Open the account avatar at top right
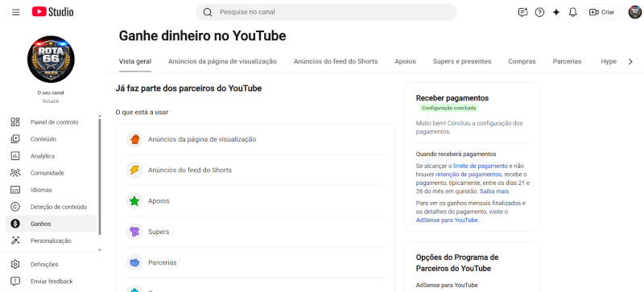 [635, 12]
